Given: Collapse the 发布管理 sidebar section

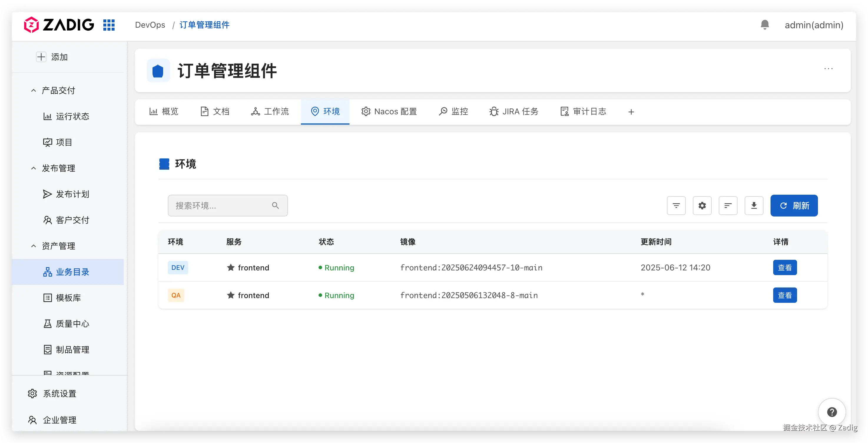Looking at the screenshot, I should click(34, 168).
